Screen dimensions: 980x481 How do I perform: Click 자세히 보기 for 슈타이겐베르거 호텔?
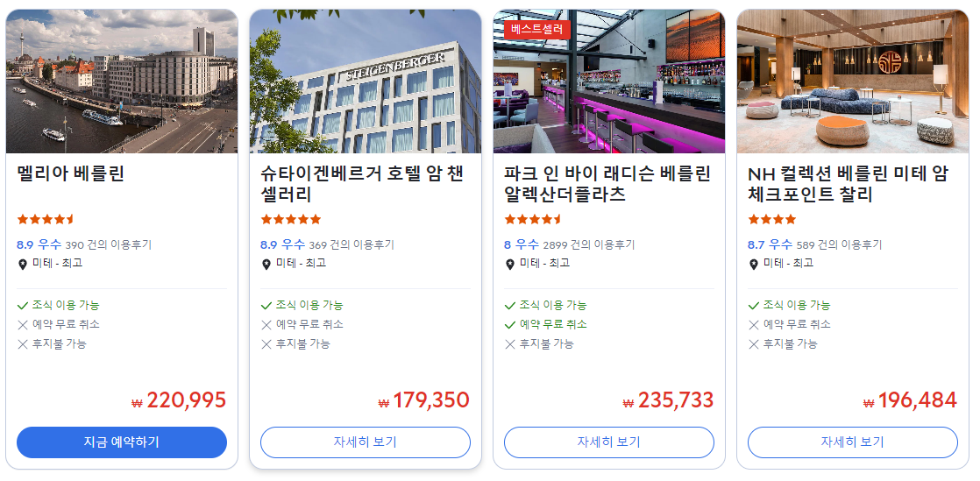click(x=366, y=442)
